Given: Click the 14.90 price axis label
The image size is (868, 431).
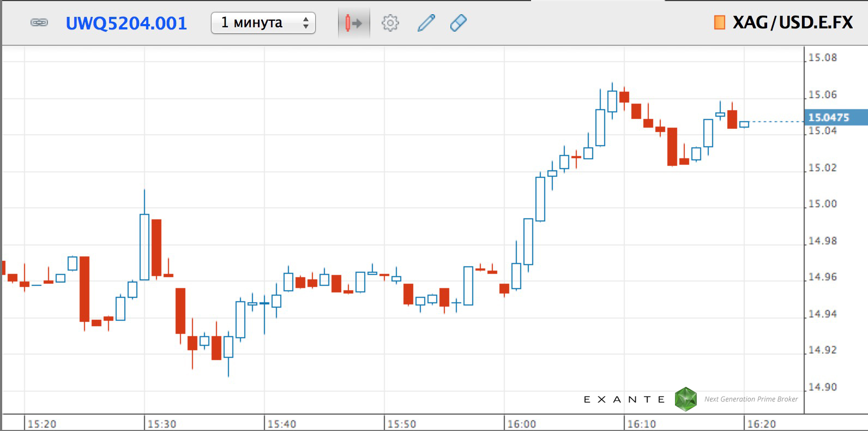Looking at the screenshot, I should pos(822,387).
